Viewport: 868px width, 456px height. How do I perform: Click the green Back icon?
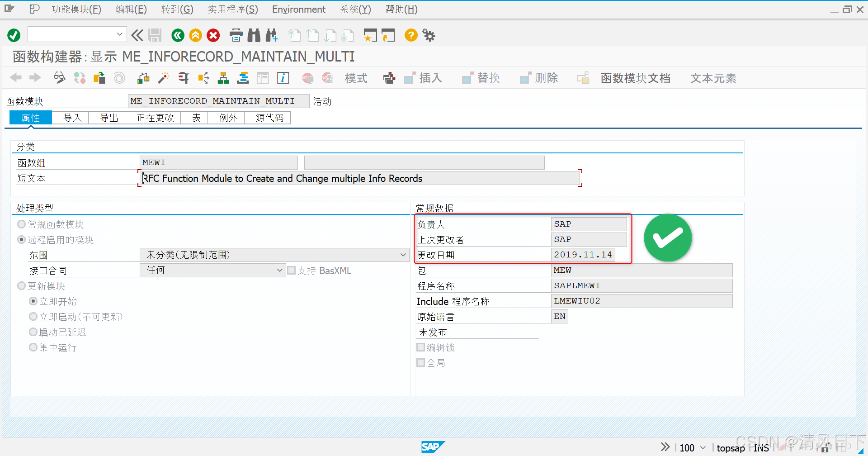point(178,35)
